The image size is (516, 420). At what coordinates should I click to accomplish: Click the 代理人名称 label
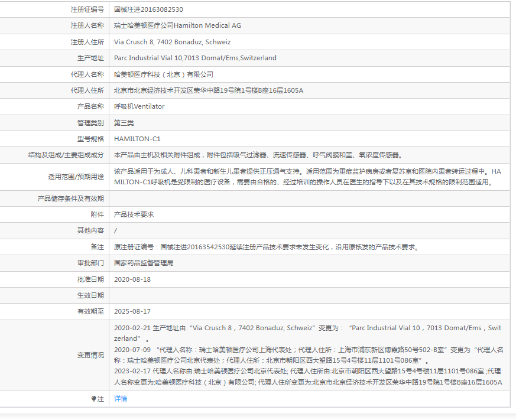(x=87, y=74)
